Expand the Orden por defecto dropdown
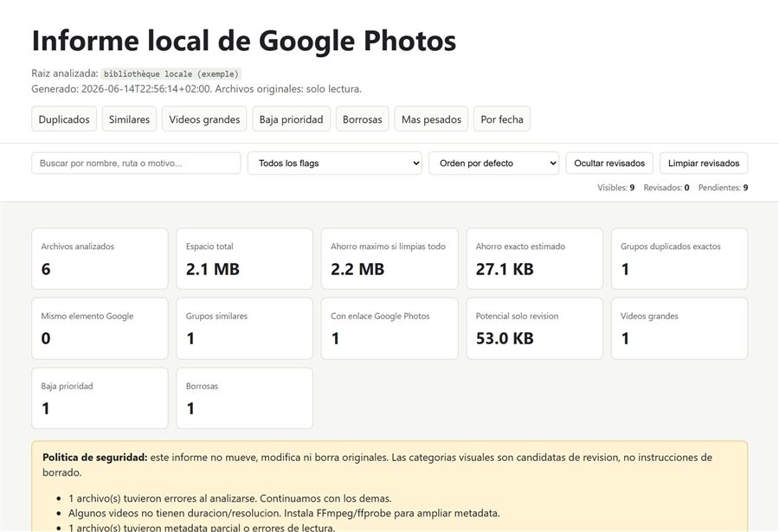This screenshot has width=779, height=532. pos(494,163)
